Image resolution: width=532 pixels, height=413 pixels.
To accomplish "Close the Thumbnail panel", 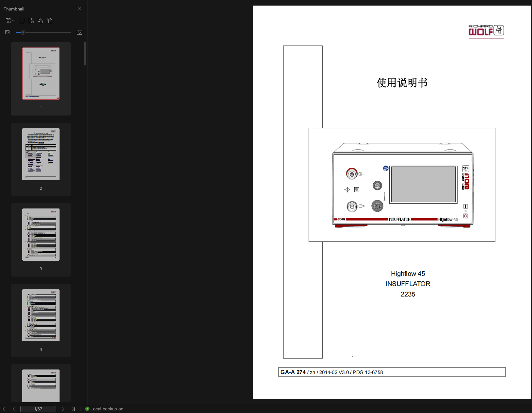I will point(80,9).
